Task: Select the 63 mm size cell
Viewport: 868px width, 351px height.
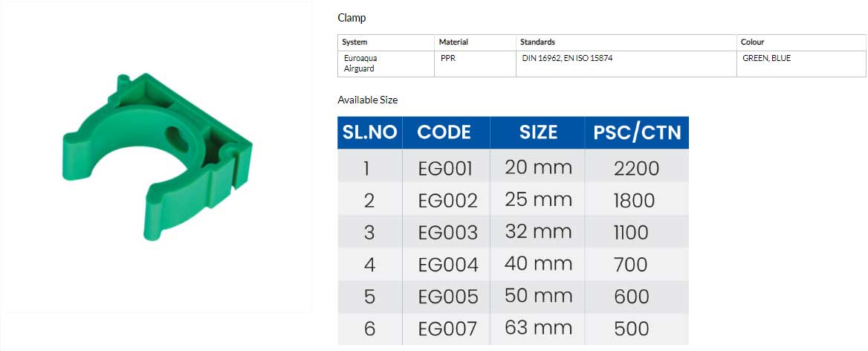Action: pyautogui.click(x=537, y=328)
